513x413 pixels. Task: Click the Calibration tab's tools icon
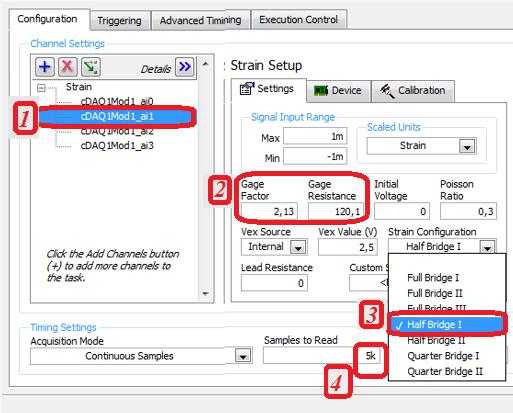(x=387, y=91)
